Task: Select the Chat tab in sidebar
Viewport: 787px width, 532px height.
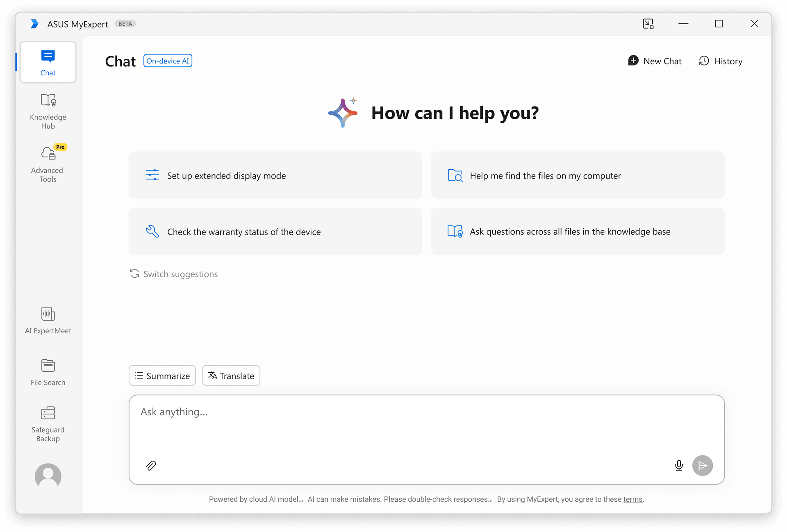Action: [48, 62]
